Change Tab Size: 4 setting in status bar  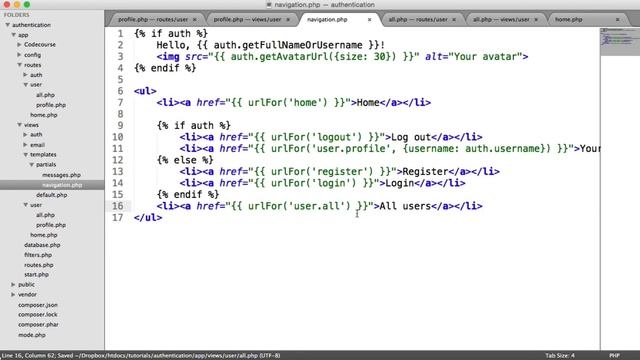click(x=560, y=356)
